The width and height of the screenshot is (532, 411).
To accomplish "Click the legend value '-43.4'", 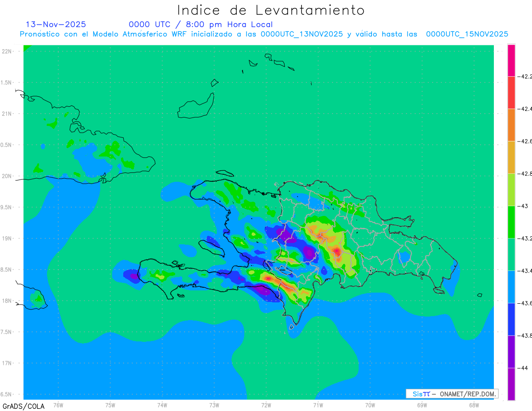I will [525, 270].
